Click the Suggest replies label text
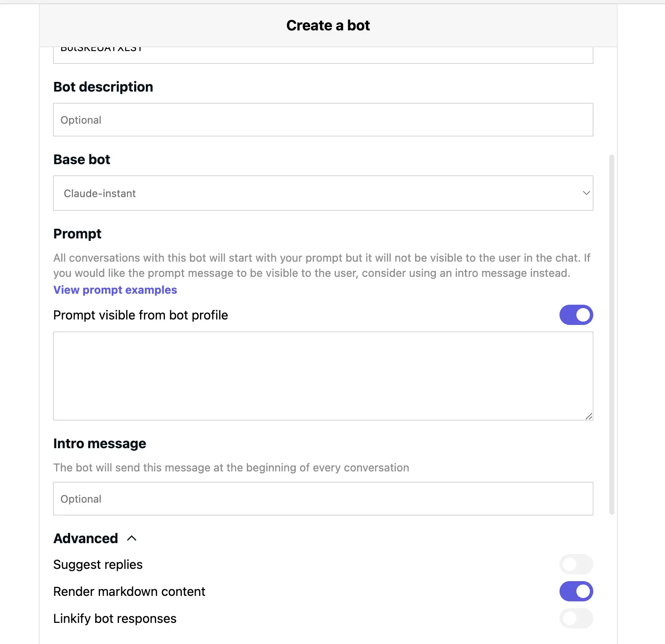This screenshot has width=665, height=644. coord(98,565)
